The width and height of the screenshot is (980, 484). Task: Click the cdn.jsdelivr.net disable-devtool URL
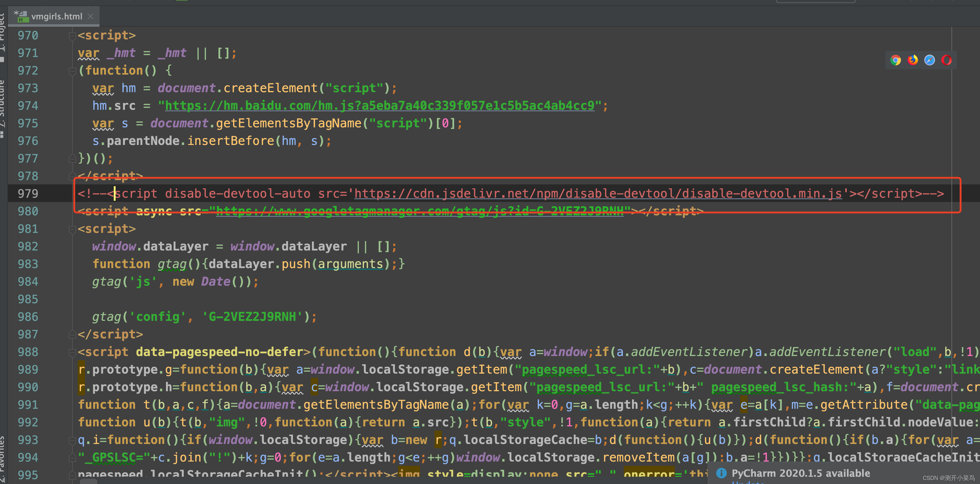(x=598, y=194)
